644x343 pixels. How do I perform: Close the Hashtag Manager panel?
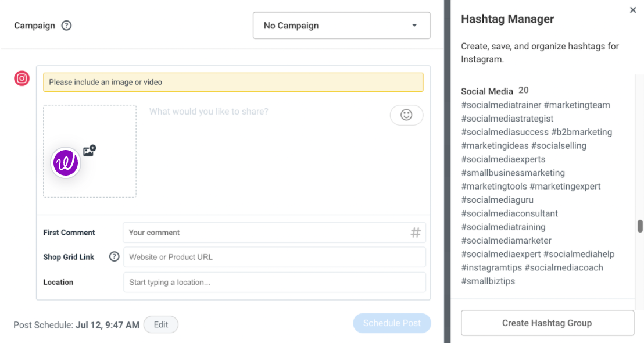tap(633, 10)
